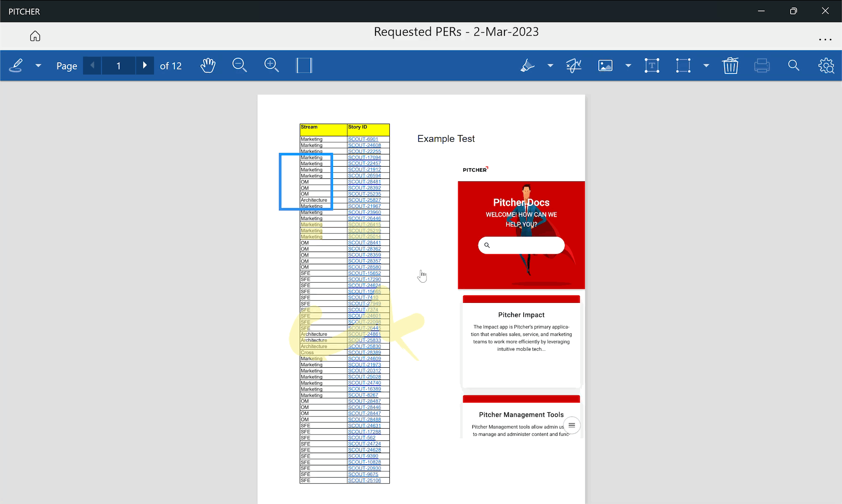Click the trash delete annotations icon
This screenshot has width=842, height=504.
click(730, 66)
